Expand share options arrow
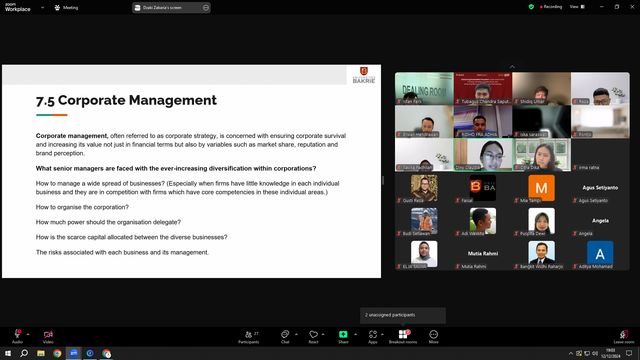This screenshot has height=360, width=640. [355, 335]
